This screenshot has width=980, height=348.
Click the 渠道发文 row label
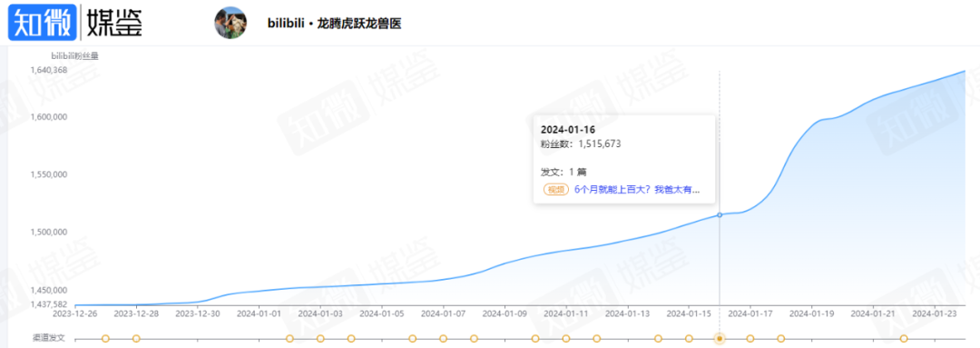[x=47, y=339]
